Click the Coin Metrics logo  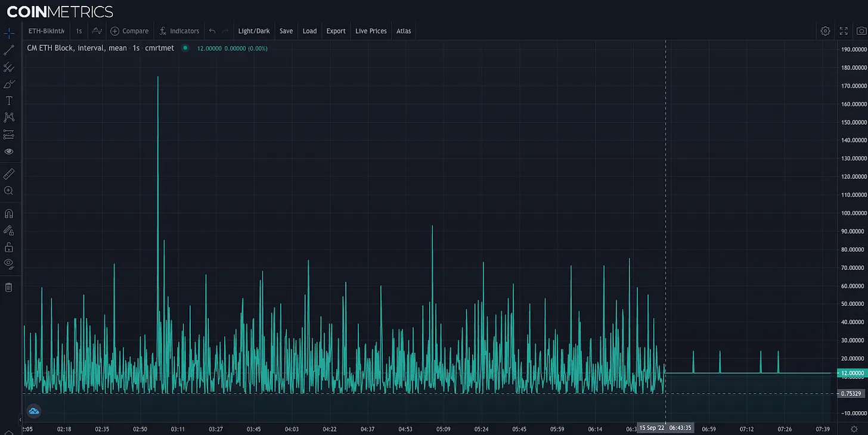(x=60, y=11)
